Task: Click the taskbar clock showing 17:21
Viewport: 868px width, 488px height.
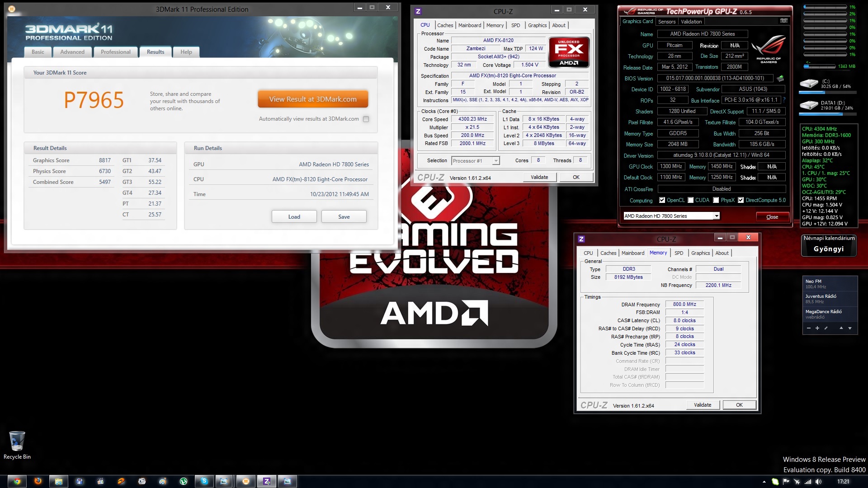Action: coord(843,482)
